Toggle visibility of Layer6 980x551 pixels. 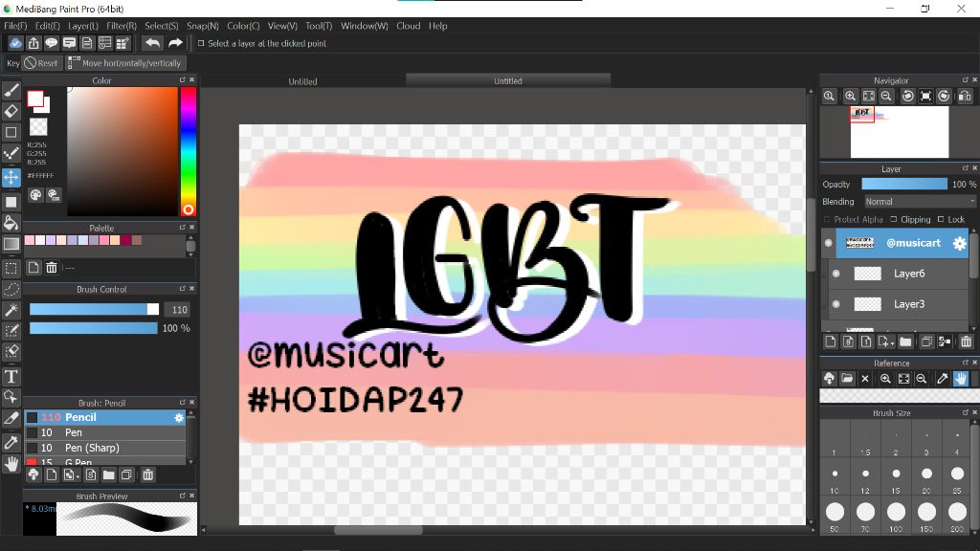coord(836,274)
